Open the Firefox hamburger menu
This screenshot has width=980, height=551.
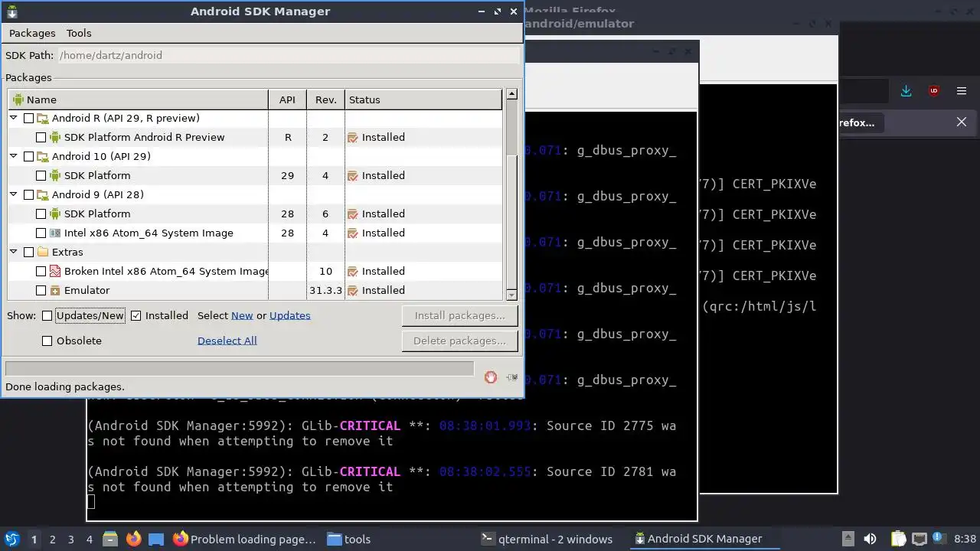click(x=962, y=91)
